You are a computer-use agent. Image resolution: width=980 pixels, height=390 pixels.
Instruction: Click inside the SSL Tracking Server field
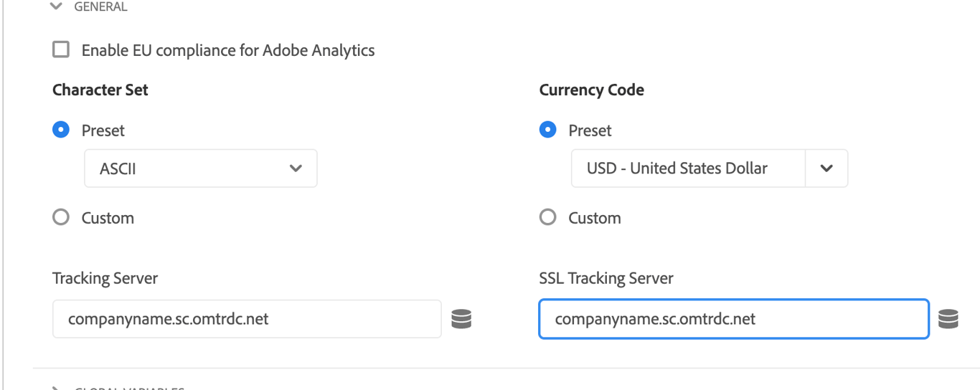point(733,319)
